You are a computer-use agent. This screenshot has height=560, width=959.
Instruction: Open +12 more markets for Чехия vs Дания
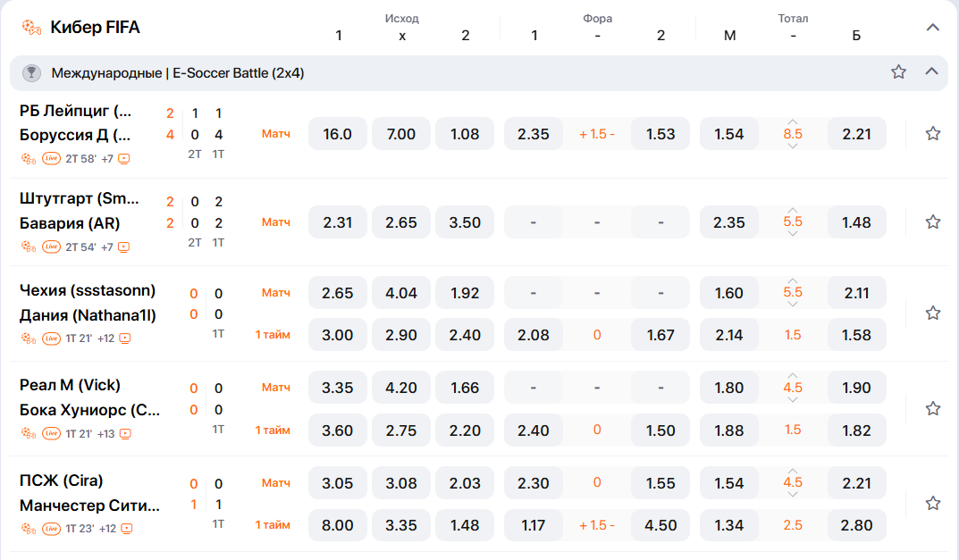pyautogui.click(x=106, y=339)
